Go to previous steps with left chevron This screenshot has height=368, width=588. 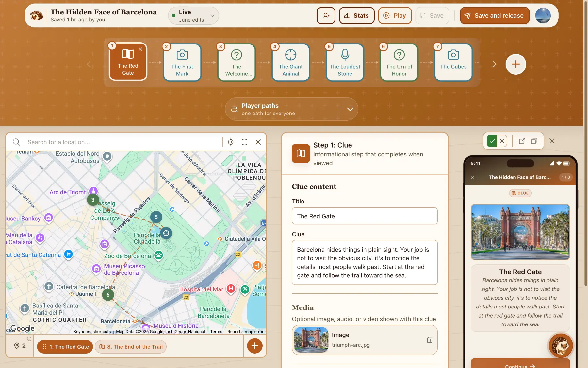click(x=89, y=64)
